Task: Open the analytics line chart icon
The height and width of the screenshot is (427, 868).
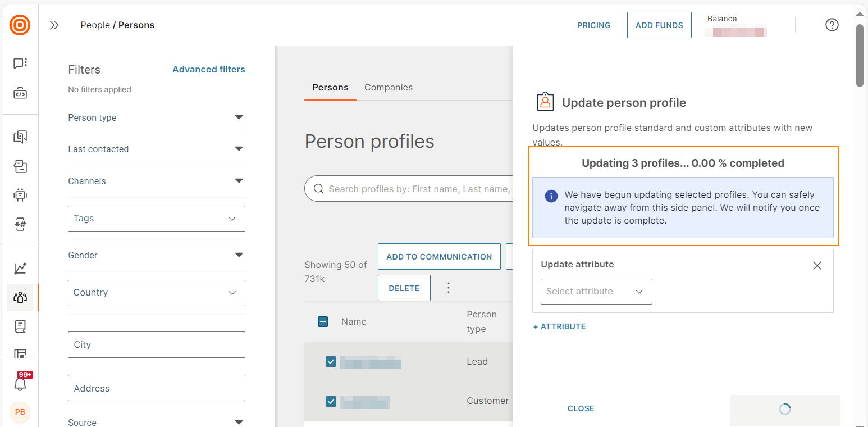Action: click(20, 269)
